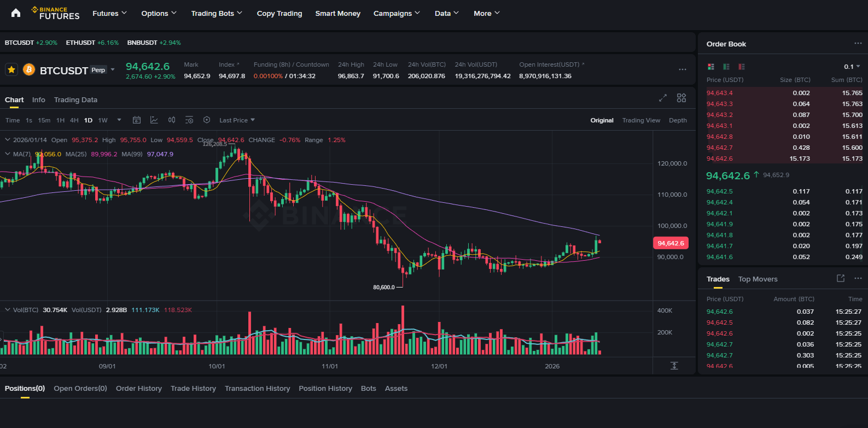Open the ticker bar more-options menu
The image size is (868, 428).
pos(683,69)
